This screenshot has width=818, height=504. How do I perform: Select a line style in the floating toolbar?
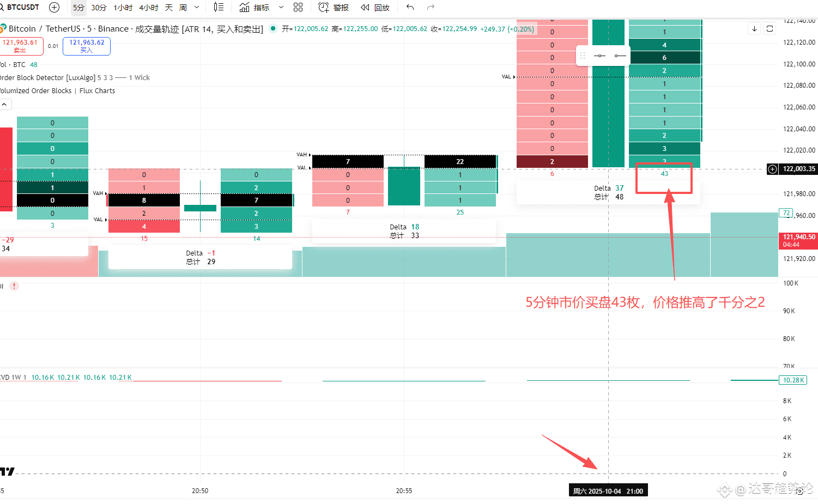coord(599,55)
